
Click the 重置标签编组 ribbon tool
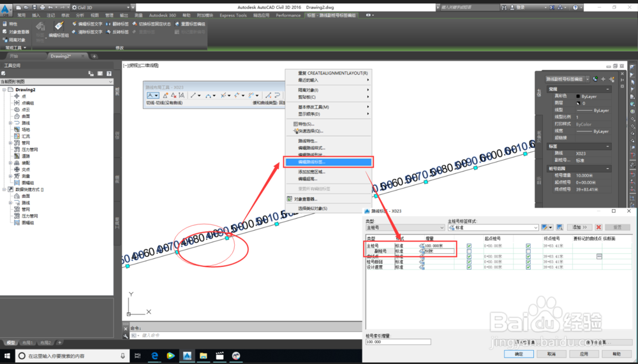[x=190, y=24]
